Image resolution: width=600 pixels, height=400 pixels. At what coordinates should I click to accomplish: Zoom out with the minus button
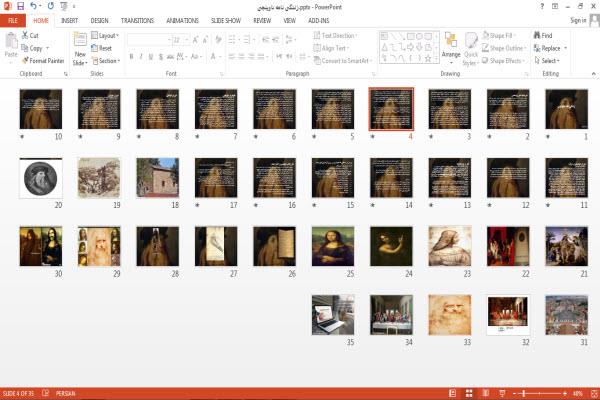pyautogui.click(x=515, y=393)
